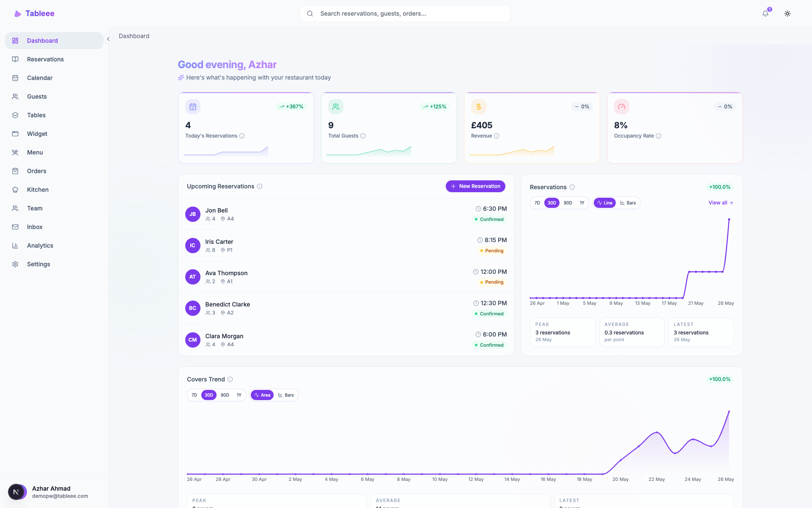Select 90D range in Reservations chart

click(568, 203)
